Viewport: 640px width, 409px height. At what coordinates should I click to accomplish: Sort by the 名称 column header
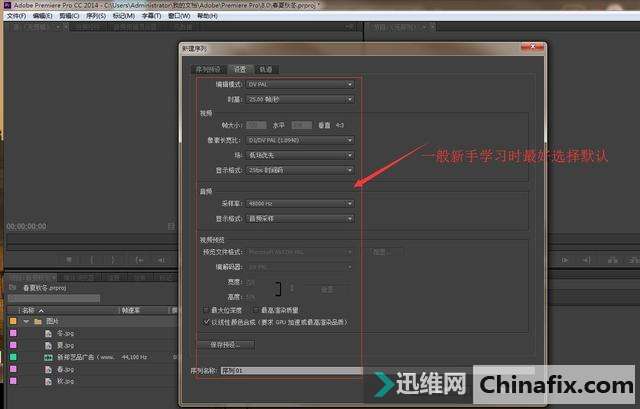point(28,310)
